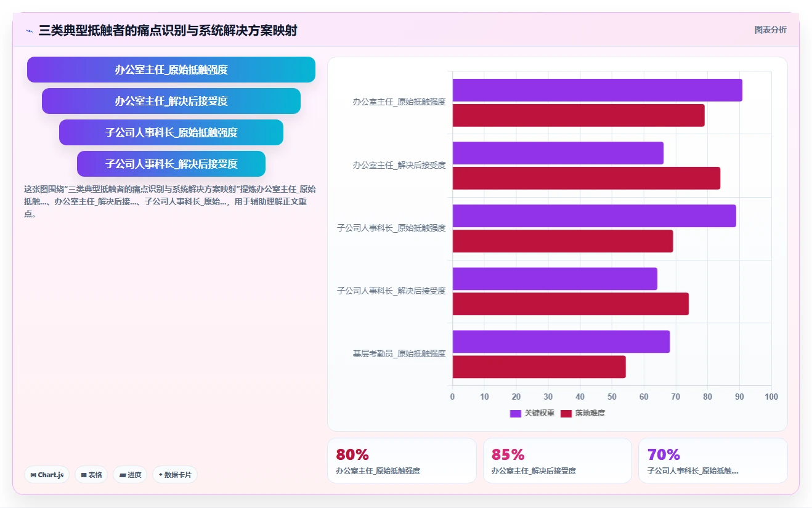812x508 pixels.
Task: Click the x-axis value 0
Action: click(453, 397)
